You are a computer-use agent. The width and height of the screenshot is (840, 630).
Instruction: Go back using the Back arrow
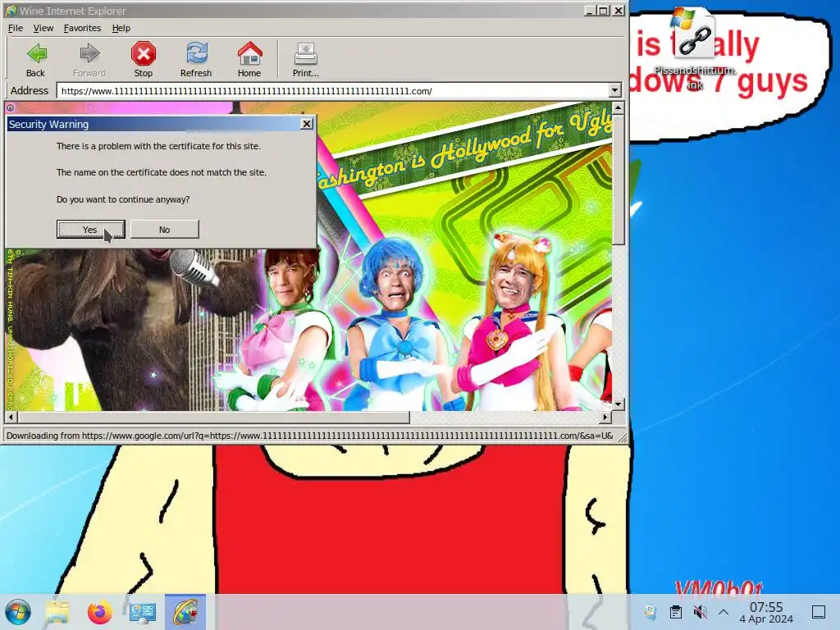(x=36, y=59)
